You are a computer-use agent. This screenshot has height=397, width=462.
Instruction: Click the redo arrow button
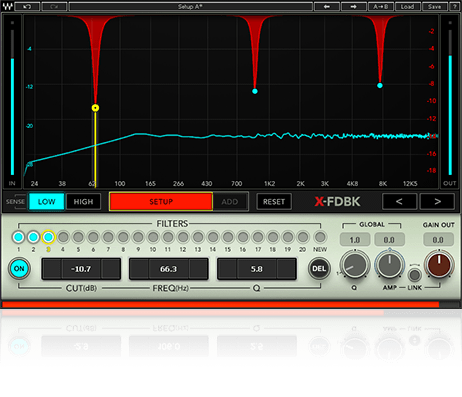54,6
